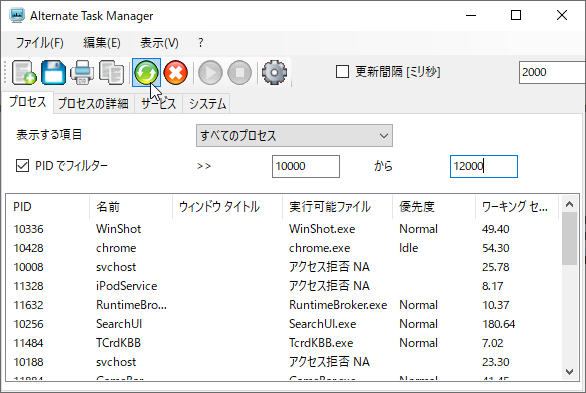
Task: Click the red X terminate process icon
Action: (x=175, y=72)
